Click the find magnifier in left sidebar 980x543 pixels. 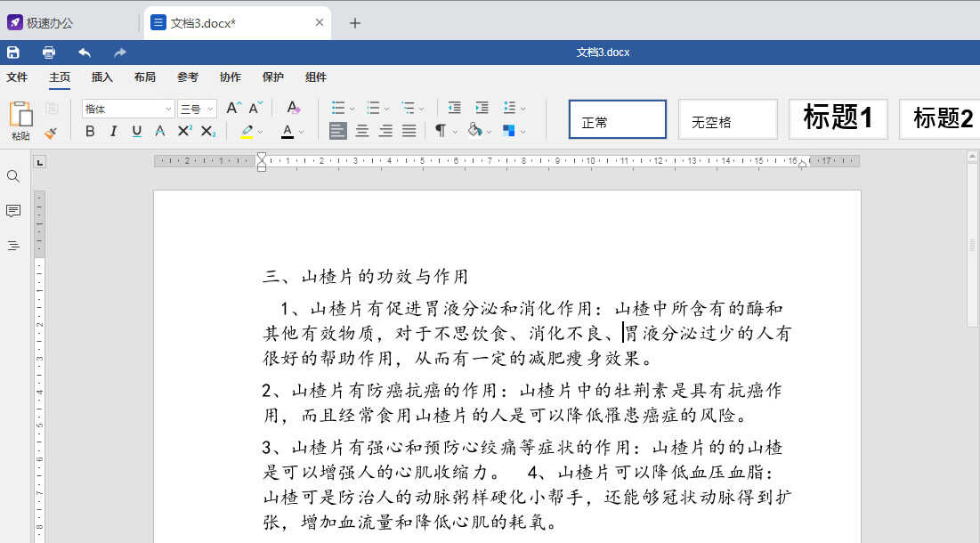[13, 176]
